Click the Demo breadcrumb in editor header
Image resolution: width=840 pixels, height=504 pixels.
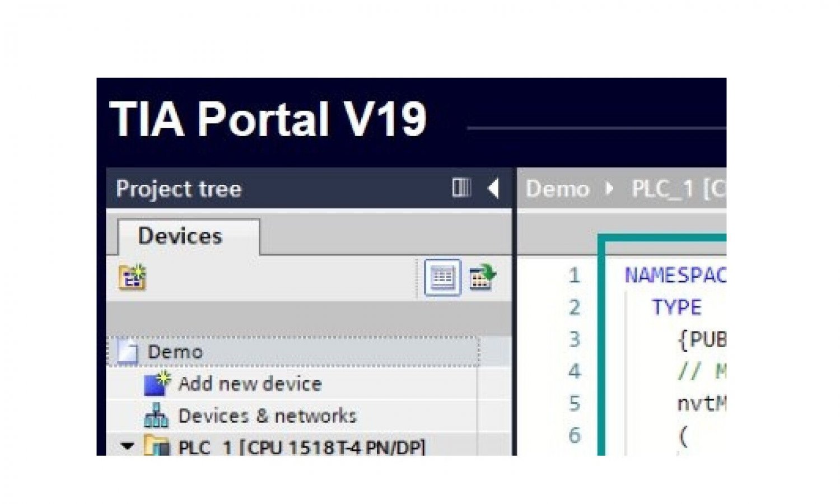[x=557, y=189]
